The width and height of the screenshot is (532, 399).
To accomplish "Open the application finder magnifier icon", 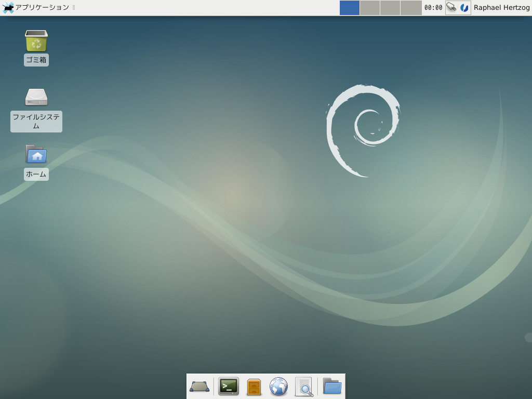I will pos(304,387).
